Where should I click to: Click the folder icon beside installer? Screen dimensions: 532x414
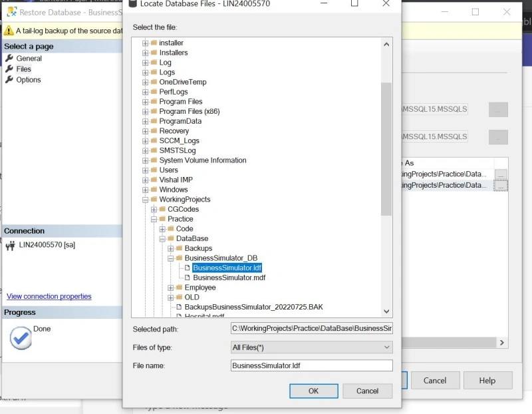[x=154, y=43]
